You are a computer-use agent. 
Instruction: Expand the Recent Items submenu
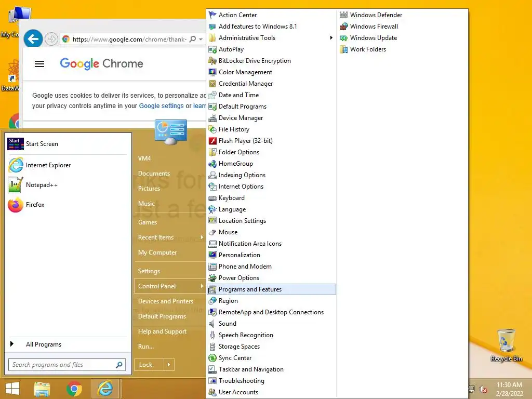(202, 237)
